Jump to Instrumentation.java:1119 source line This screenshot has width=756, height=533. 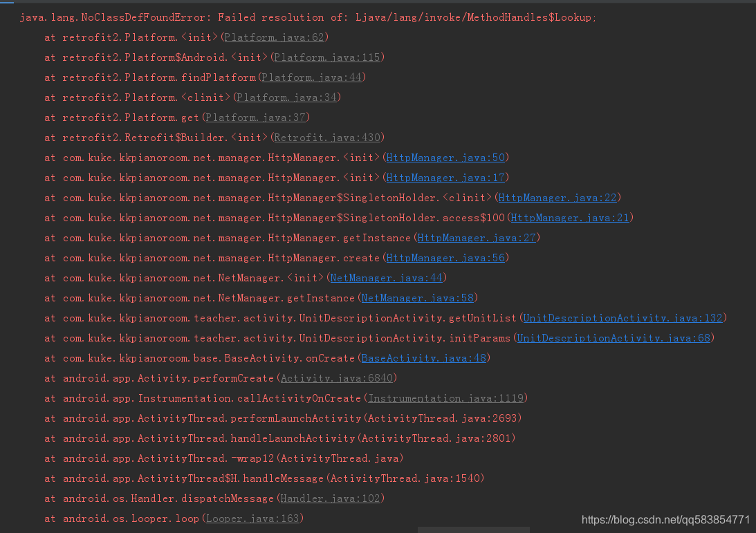446,398
